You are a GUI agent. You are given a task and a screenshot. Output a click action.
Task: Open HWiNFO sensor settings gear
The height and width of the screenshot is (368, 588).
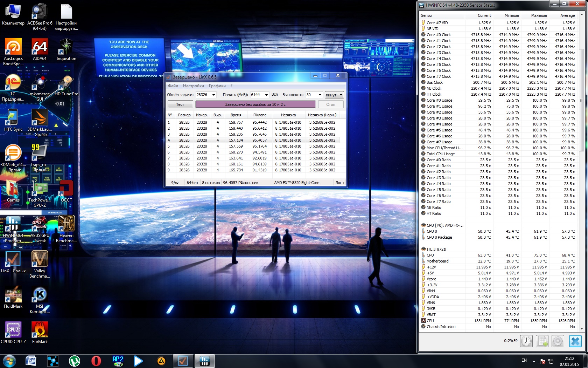click(x=558, y=341)
